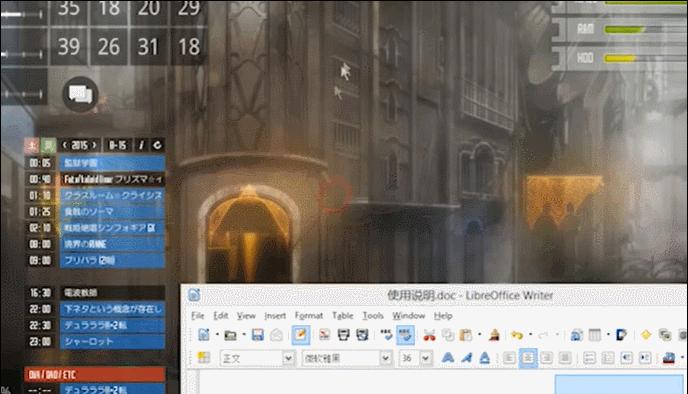The height and width of the screenshot is (394, 688).
Task: Click the Cut scissors icon
Action: 429,335
